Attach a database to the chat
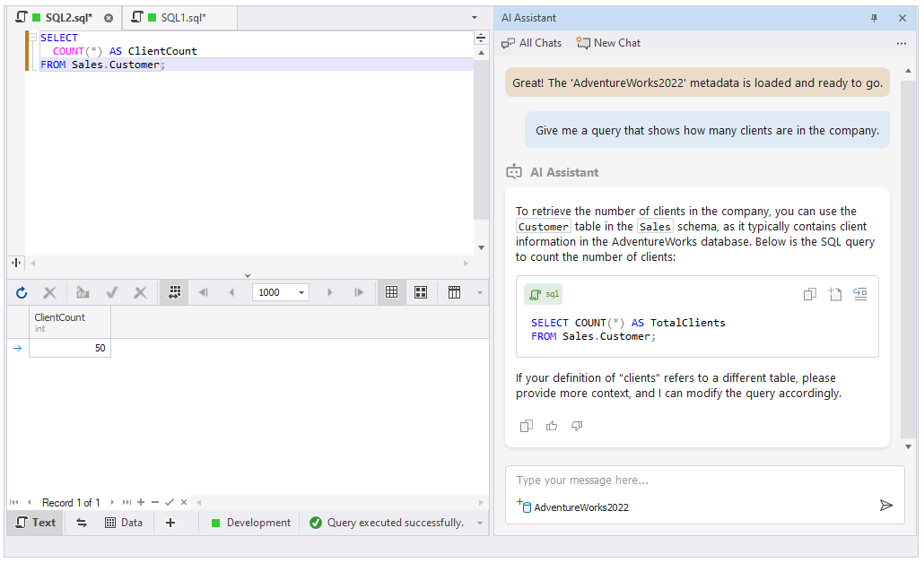 [x=523, y=507]
